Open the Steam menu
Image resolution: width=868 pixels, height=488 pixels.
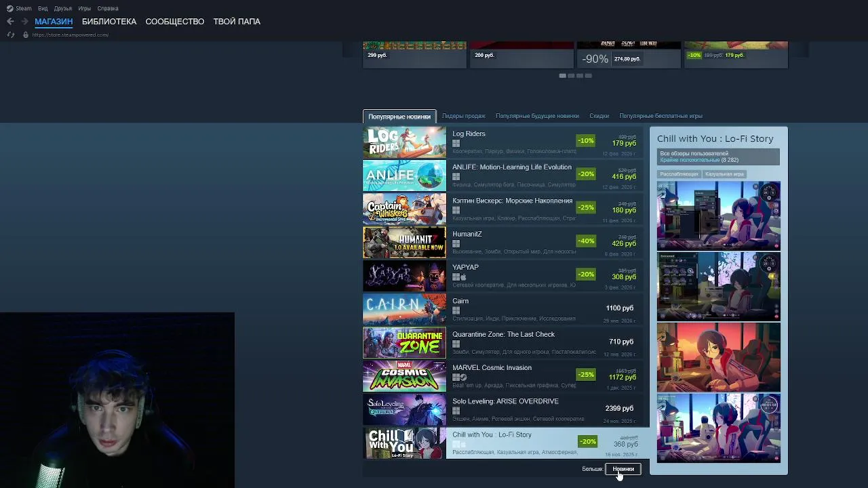coord(24,8)
